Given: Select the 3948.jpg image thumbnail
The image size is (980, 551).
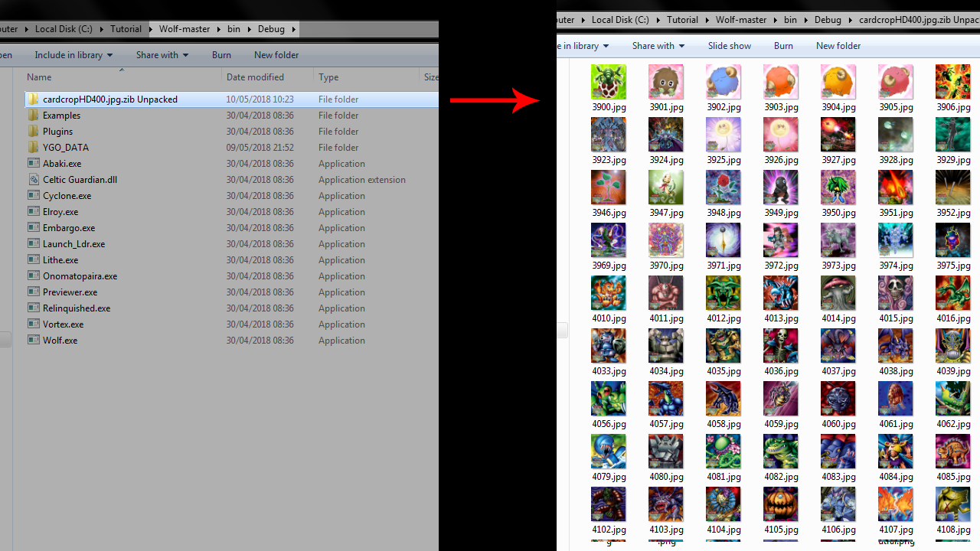Looking at the screenshot, I should [724, 187].
